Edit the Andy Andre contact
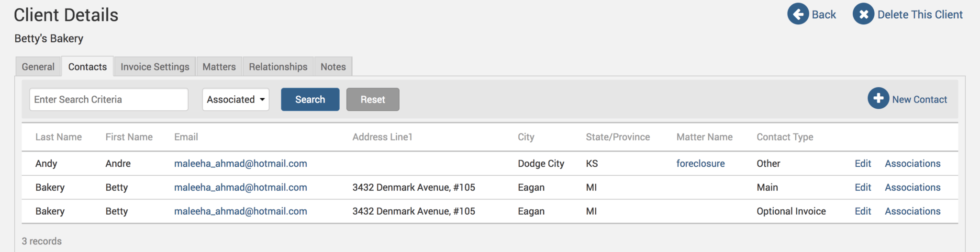The width and height of the screenshot is (980, 252). point(863,164)
